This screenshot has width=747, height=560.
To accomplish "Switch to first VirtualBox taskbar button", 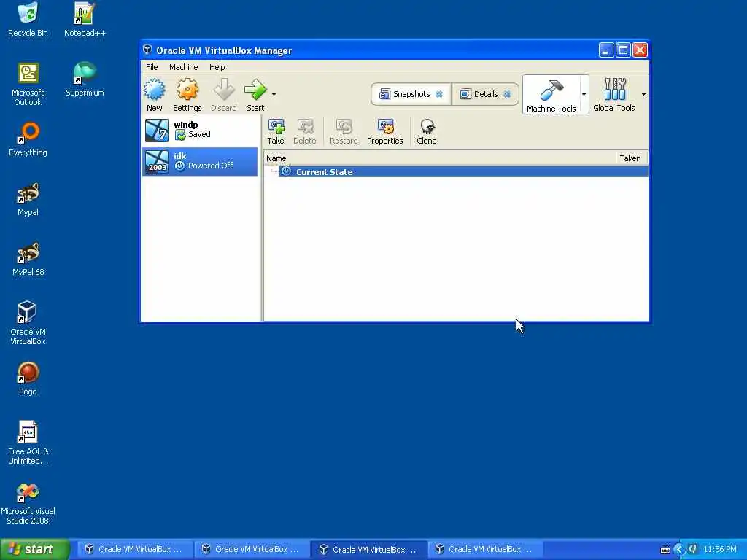I will click(x=134, y=549).
